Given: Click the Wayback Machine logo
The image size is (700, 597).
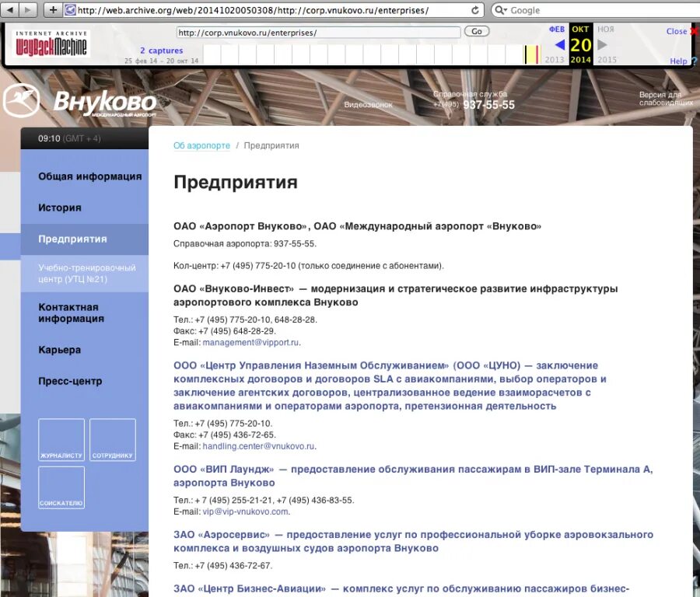Looking at the screenshot, I should [51, 44].
